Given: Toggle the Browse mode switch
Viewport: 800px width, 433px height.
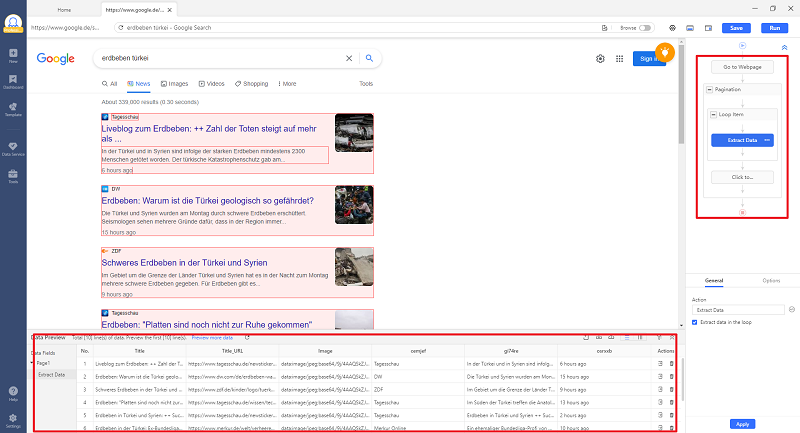Looking at the screenshot, I should click(x=645, y=28).
